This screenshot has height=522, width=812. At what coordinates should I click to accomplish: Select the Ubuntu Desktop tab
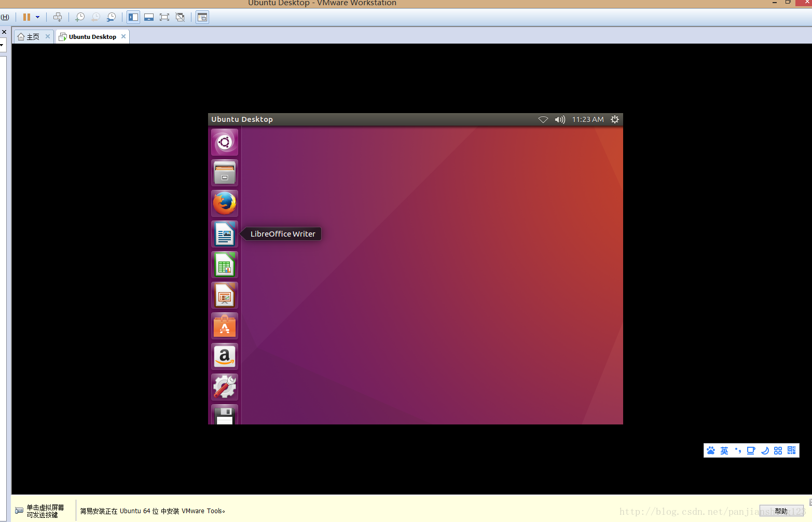coord(92,37)
